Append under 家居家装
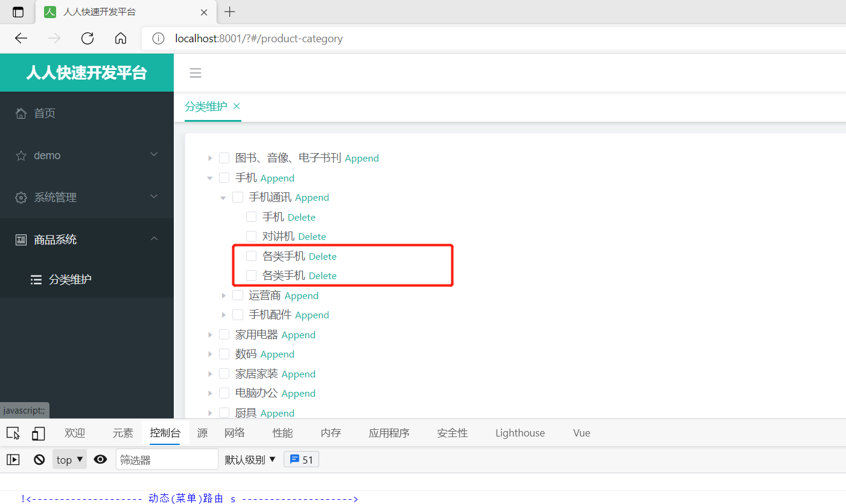This screenshot has width=846, height=504. pos(299,374)
